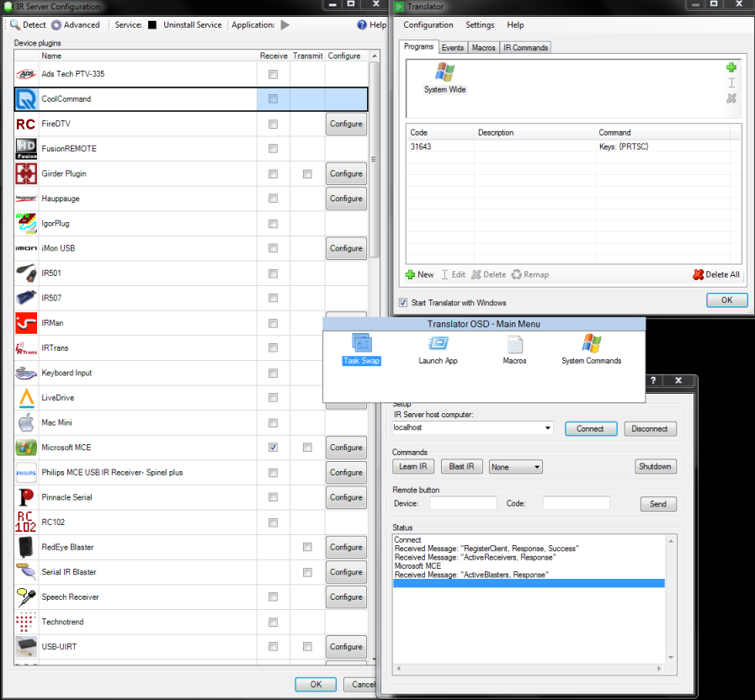Image resolution: width=755 pixels, height=700 pixels.
Task: Select the System Wide program icon in Translator
Action: [444, 78]
